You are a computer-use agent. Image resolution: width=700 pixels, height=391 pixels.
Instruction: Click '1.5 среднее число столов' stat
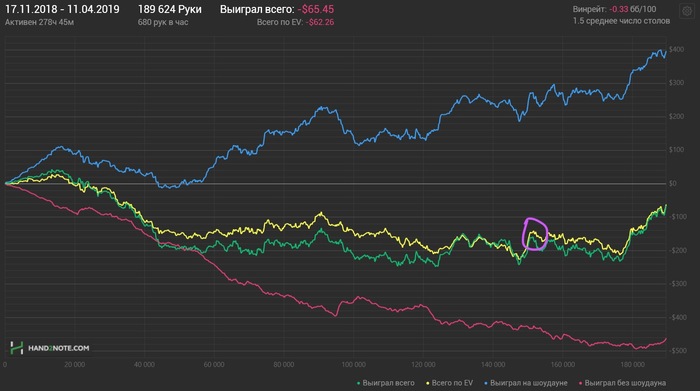pyautogui.click(x=621, y=21)
